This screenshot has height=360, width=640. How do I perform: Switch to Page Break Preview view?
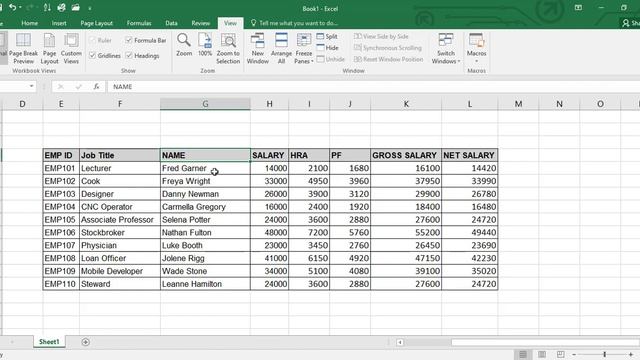click(23, 49)
